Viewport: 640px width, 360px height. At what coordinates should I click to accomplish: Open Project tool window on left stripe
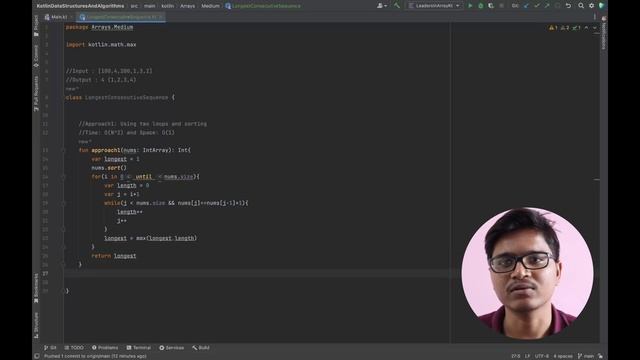point(36,25)
